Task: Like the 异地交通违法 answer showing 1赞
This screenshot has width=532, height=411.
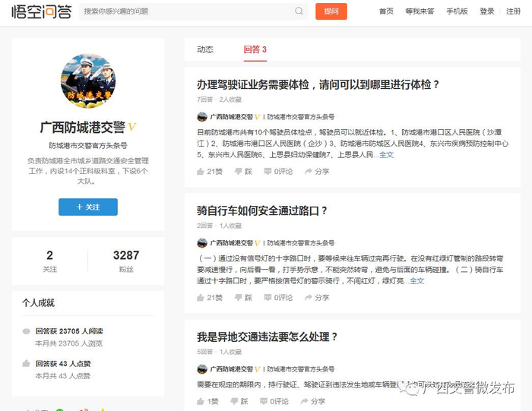Action: (x=207, y=402)
